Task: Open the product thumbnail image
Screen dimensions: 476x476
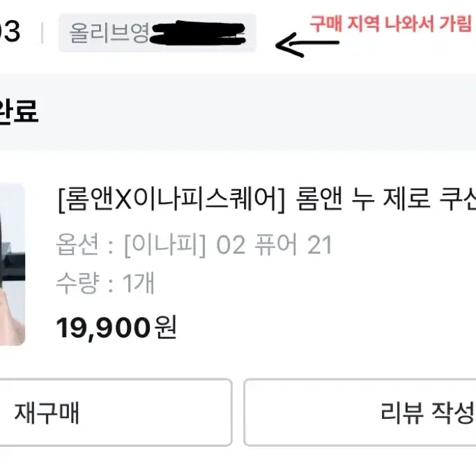Action: 12,264
